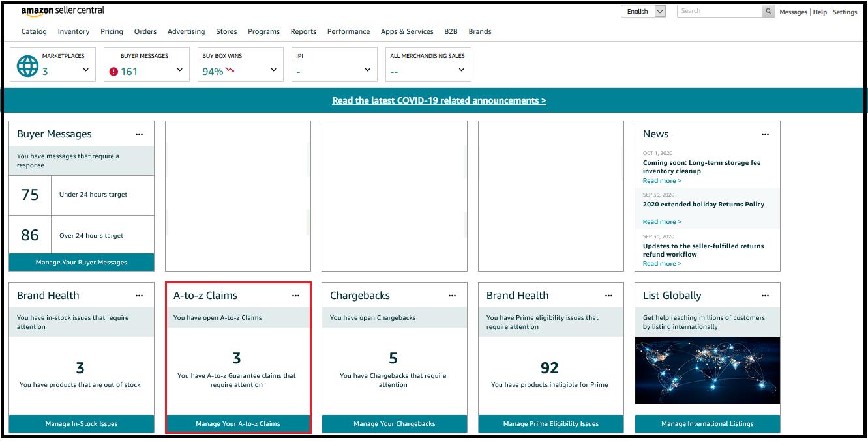Open the News card three-dot menu
The height and width of the screenshot is (441, 868).
pos(765,134)
